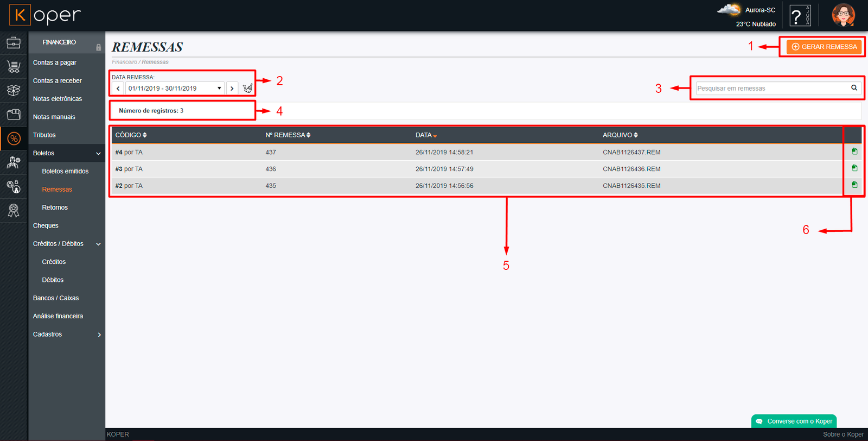This screenshot has height=441, width=868.
Task: Go to Retornos in sidebar
Action: [55, 207]
